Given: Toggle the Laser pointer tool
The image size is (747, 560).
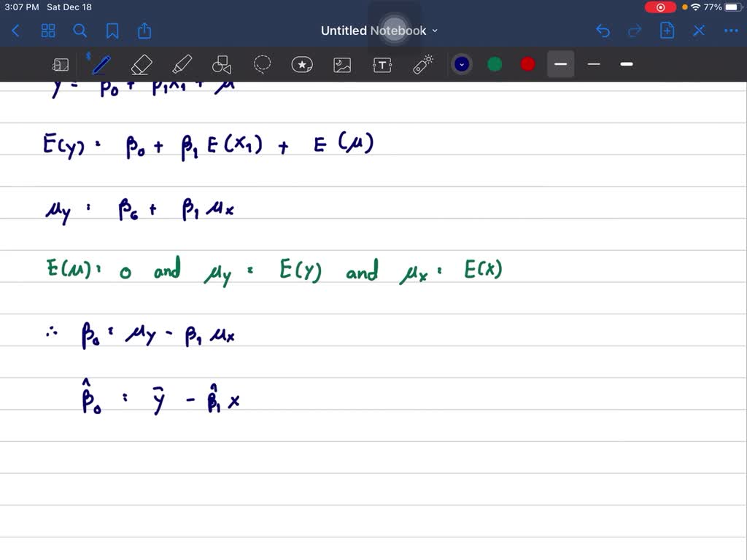Looking at the screenshot, I should 422,64.
